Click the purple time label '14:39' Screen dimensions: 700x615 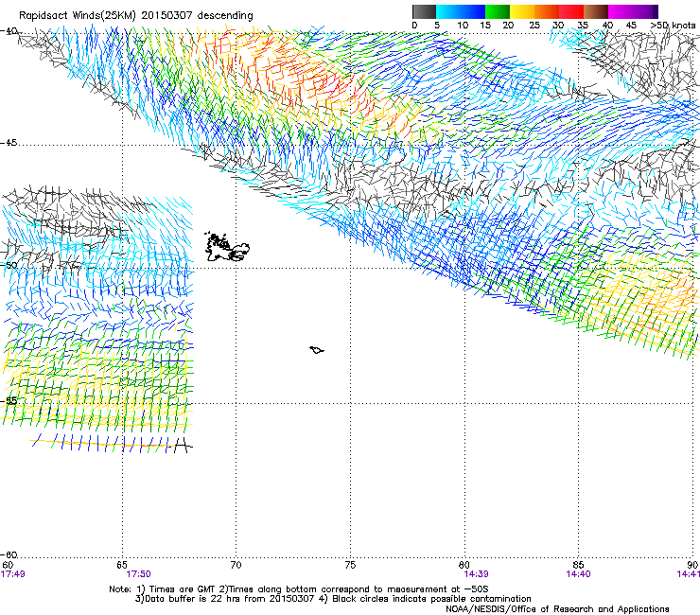point(476,574)
